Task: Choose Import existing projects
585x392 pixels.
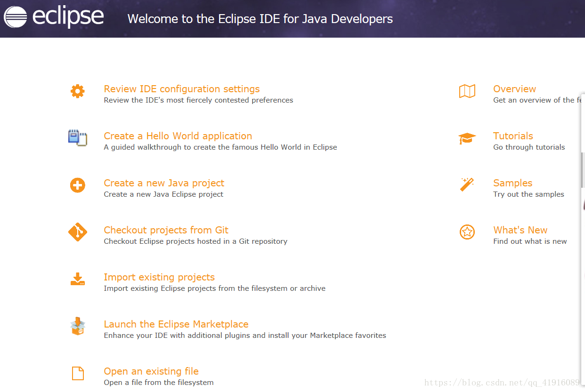Action: tap(159, 277)
